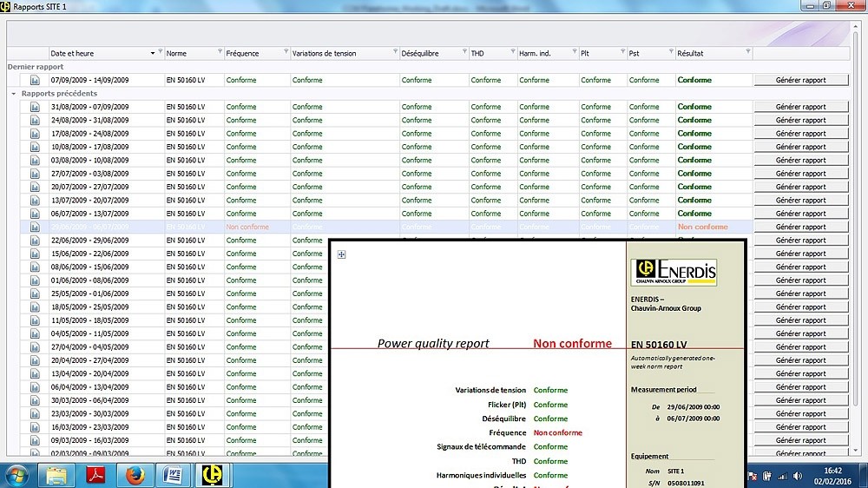868x488 pixels.
Task: Open report icon for 06/07/2009 - 13/07/2009
Action: click(x=35, y=214)
